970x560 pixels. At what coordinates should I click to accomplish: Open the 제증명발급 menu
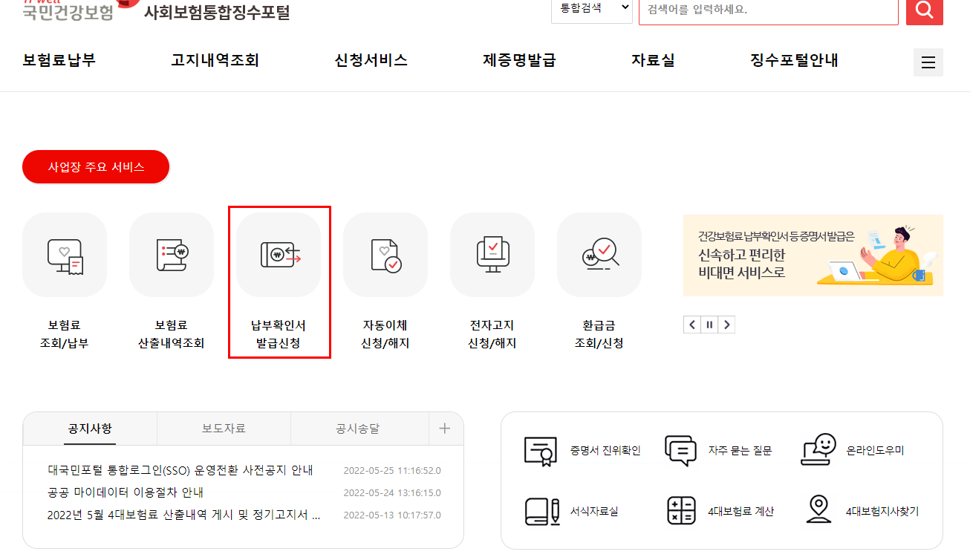[519, 61]
